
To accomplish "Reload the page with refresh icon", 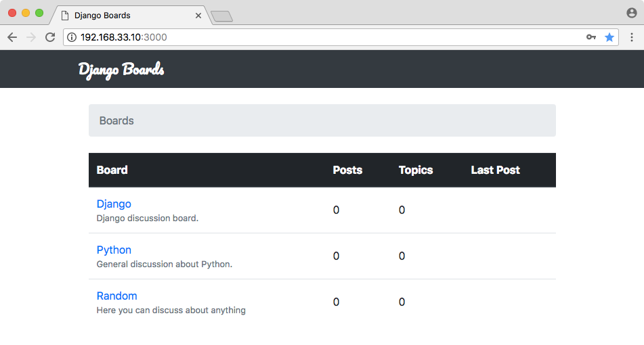I will click(50, 37).
